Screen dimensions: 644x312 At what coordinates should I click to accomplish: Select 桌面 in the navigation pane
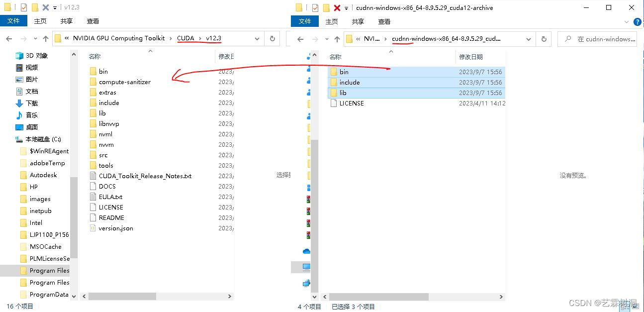pos(26,127)
